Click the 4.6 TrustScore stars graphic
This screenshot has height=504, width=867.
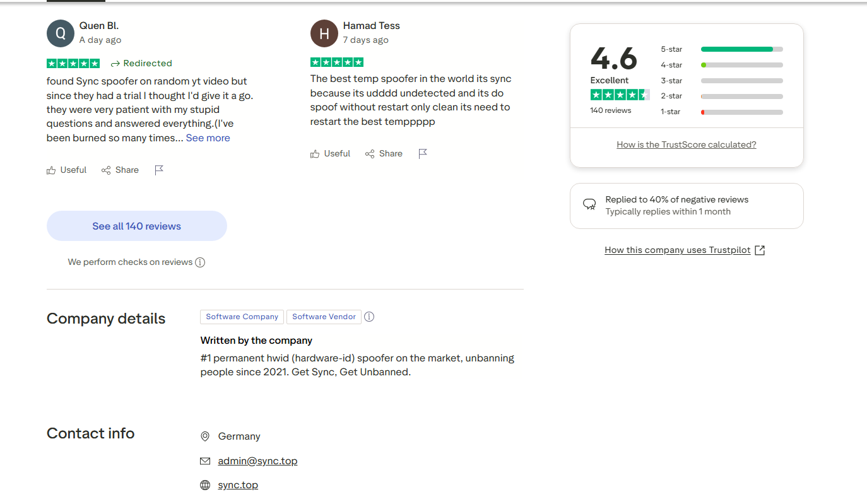click(620, 95)
